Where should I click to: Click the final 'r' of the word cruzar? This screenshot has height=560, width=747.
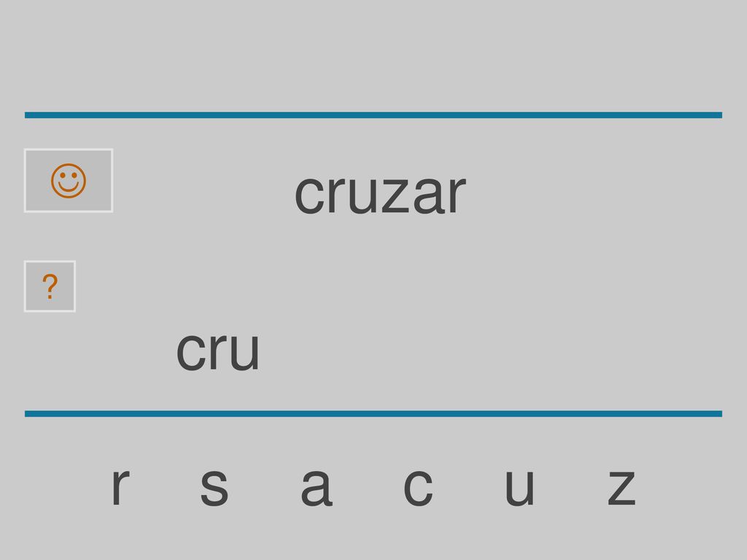coord(457,194)
